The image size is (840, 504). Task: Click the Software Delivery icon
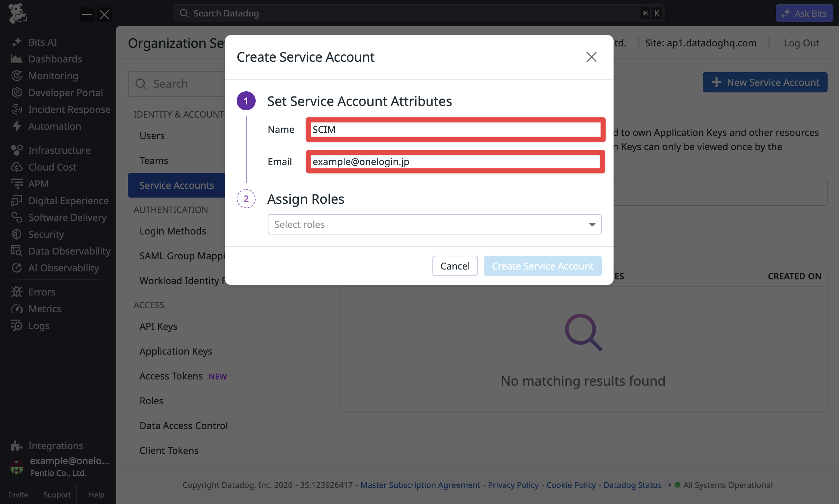(x=16, y=217)
